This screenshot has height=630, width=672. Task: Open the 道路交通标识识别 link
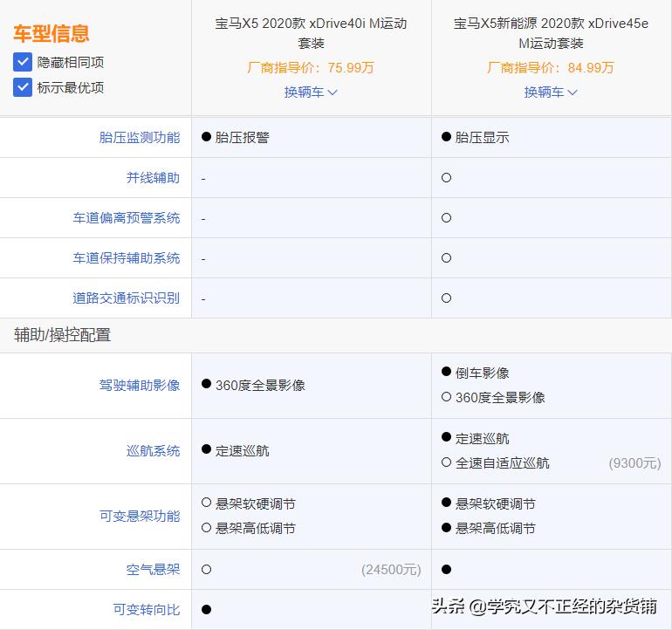tap(127, 298)
